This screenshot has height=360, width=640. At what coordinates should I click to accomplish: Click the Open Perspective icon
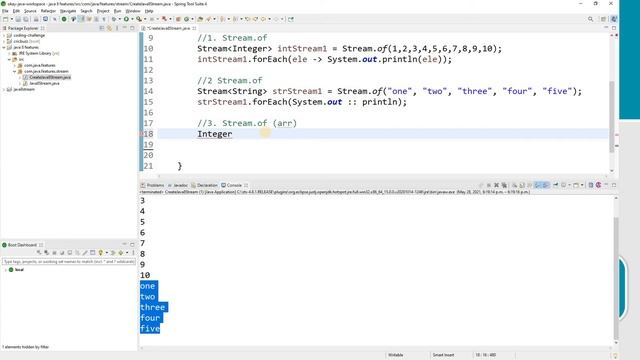point(603,19)
